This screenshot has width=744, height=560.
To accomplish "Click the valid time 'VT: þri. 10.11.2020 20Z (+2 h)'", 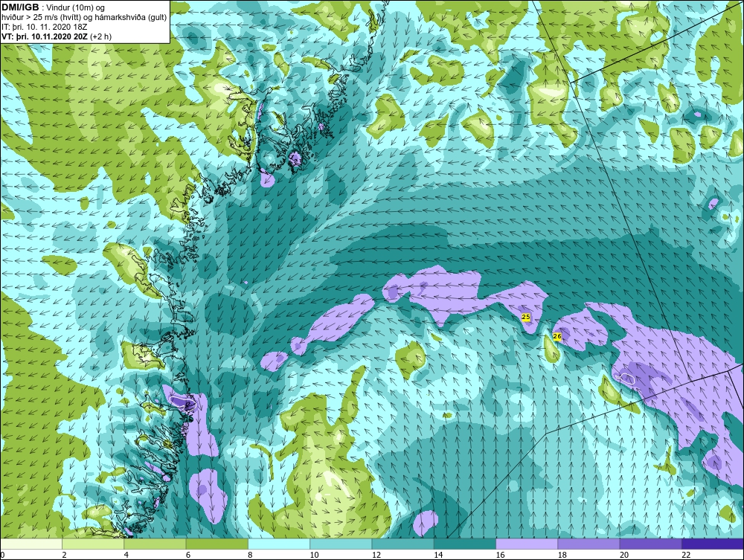I will click(57, 36).
